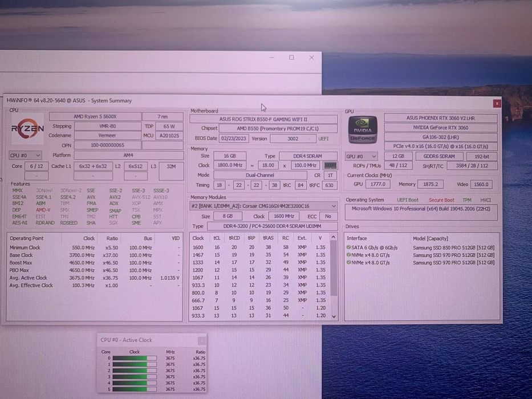Select the Samsung SSD 850 PRO 512GB drive entry
The height and width of the screenshot is (399, 532).
[x=421, y=248]
